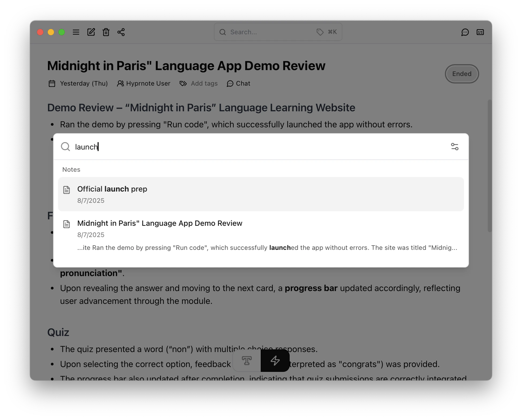This screenshot has width=522, height=420.
Task: Click the note's vertical scrollbar
Action: [x=489, y=166]
